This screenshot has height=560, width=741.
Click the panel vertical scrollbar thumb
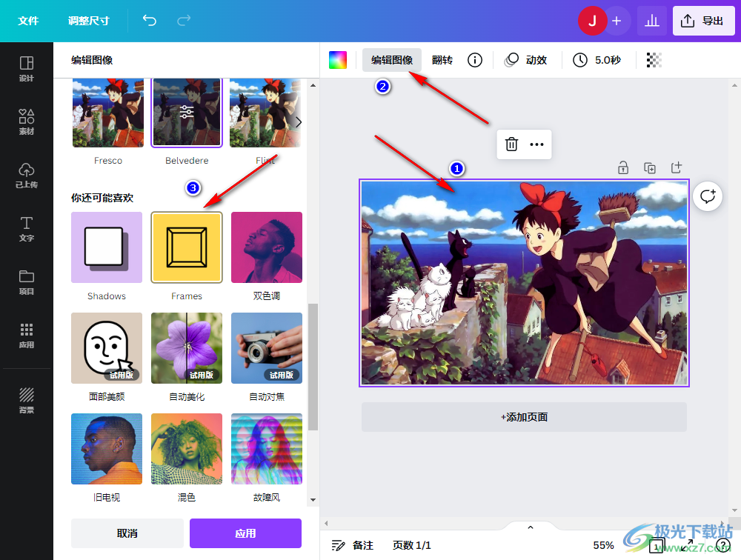(313, 367)
